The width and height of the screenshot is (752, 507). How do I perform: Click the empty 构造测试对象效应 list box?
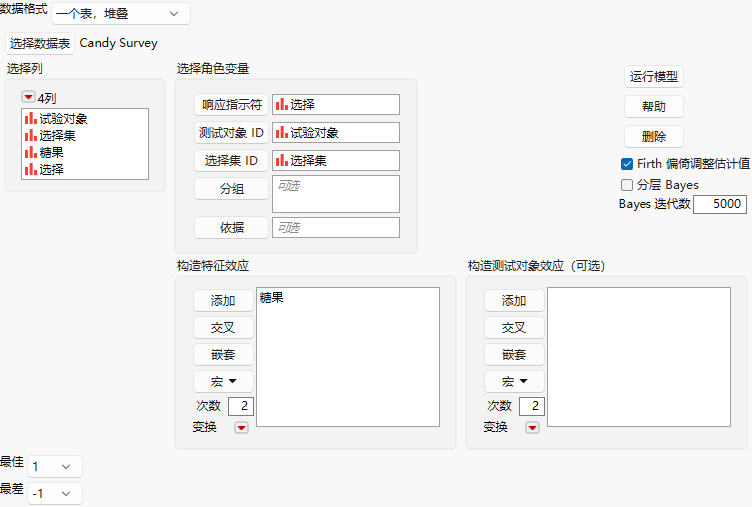[x=639, y=357]
